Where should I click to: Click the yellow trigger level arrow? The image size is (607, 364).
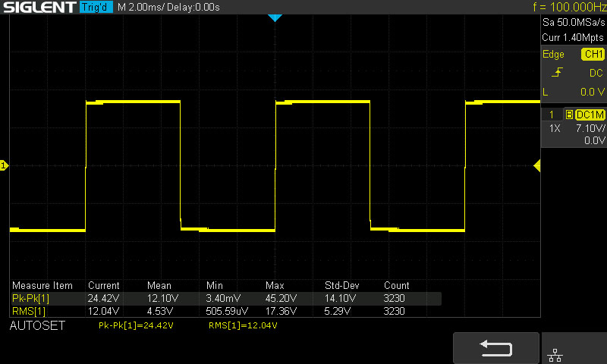tap(537, 166)
